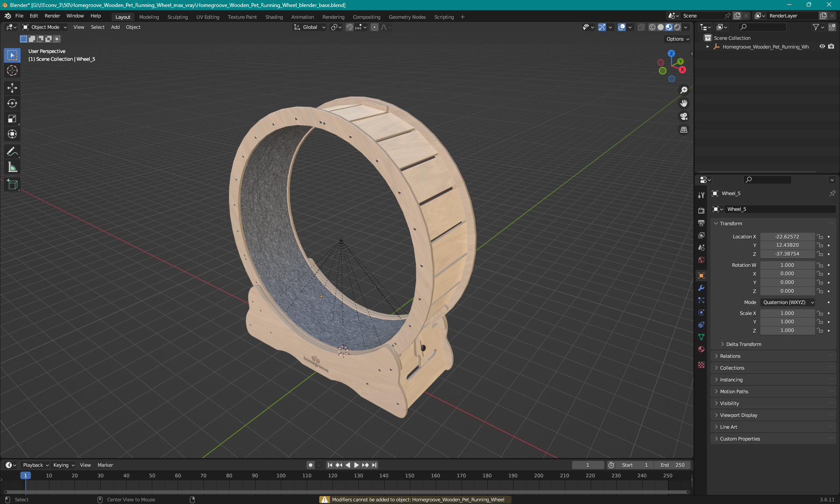Open the Keying popover in timeline
Image resolution: width=840 pixels, height=504 pixels.
pos(64,465)
